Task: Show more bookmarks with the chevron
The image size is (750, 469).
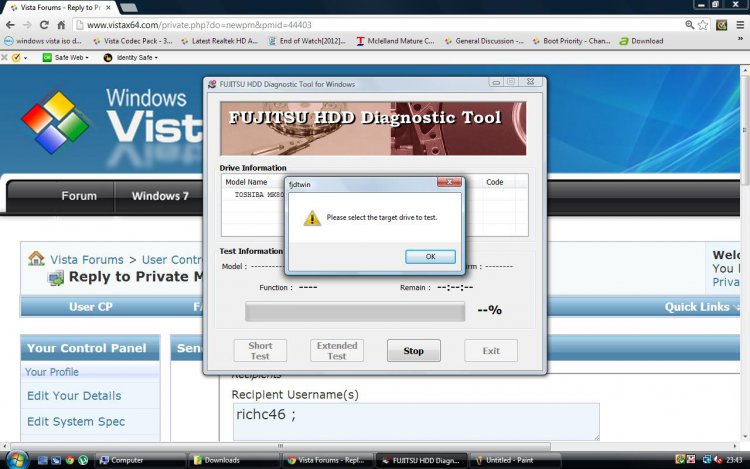Action: click(740, 39)
